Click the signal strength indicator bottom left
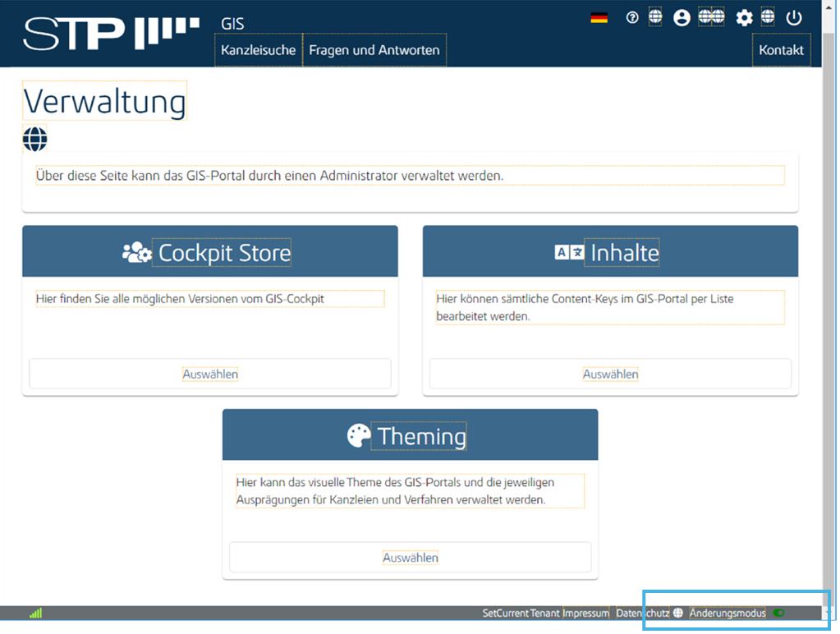This screenshot has height=634, width=840. point(34,613)
